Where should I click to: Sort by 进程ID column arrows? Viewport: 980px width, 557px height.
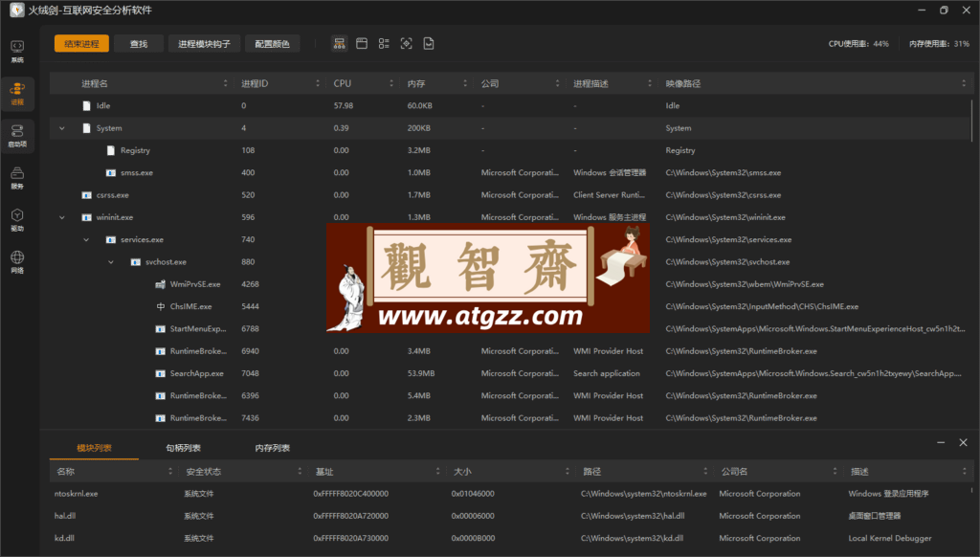(318, 83)
